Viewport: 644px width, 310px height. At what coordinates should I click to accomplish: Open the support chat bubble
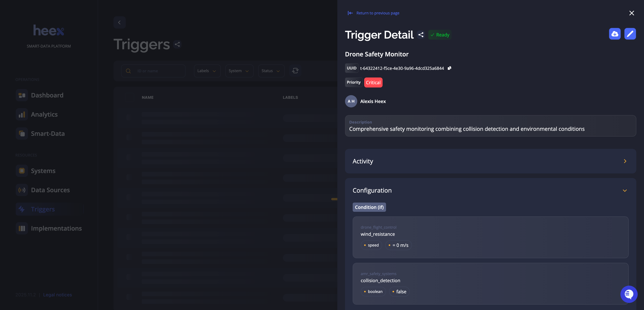(x=629, y=294)
